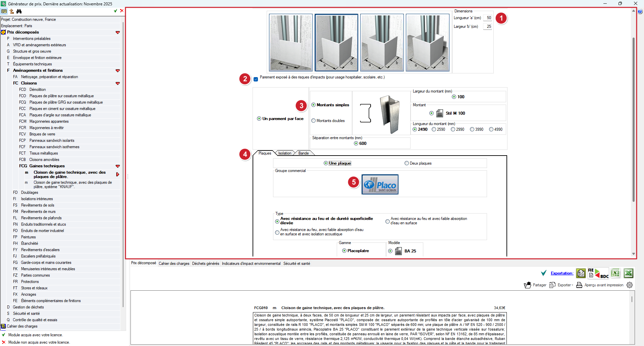Switch to the Bande tab
The height and width of the screenshot is (346, 644).
(x=304, y=153)
